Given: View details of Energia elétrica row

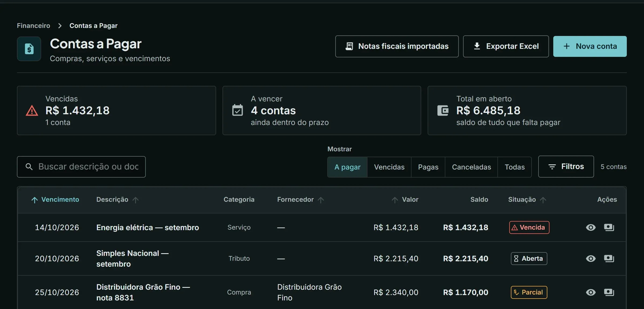Looking at the screenshot, I should (x=591, y=227).
